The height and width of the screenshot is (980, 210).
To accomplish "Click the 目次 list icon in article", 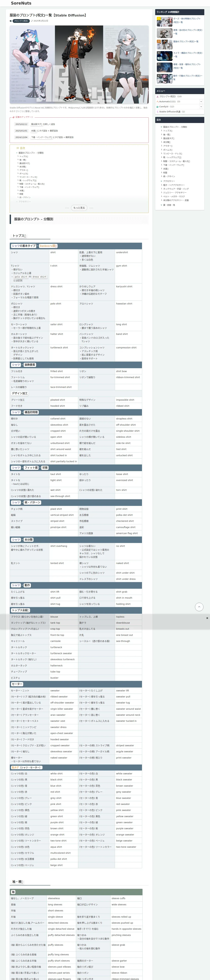I will [17, 148].
